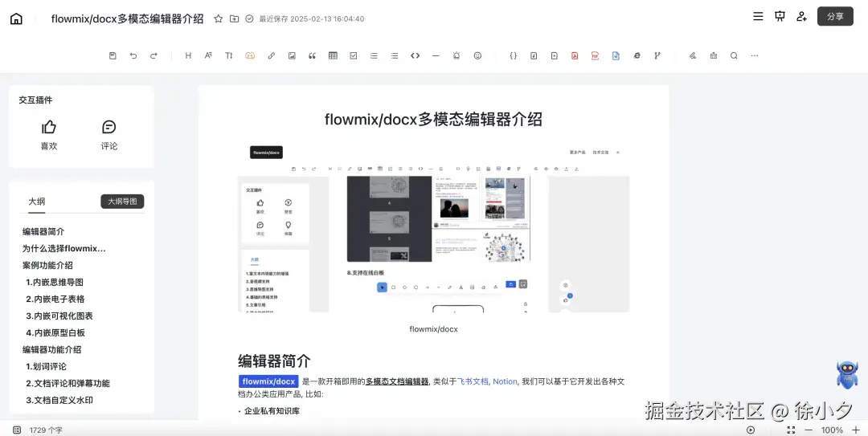Image resolution: width=868 pixels, height=436 pixels.
Task: Insert a code block
Action: [x=416, y=56]
